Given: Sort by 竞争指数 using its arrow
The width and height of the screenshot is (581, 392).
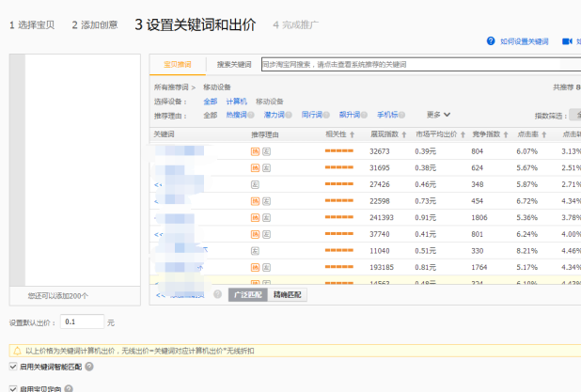Looking at the screenshot, I should (x=506, y=134).
